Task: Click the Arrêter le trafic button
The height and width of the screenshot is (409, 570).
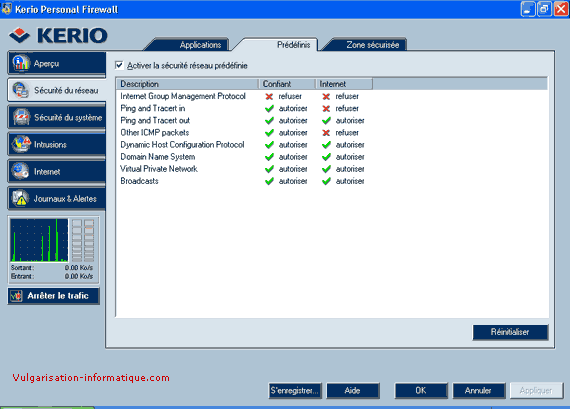Action: pos(53,296)
